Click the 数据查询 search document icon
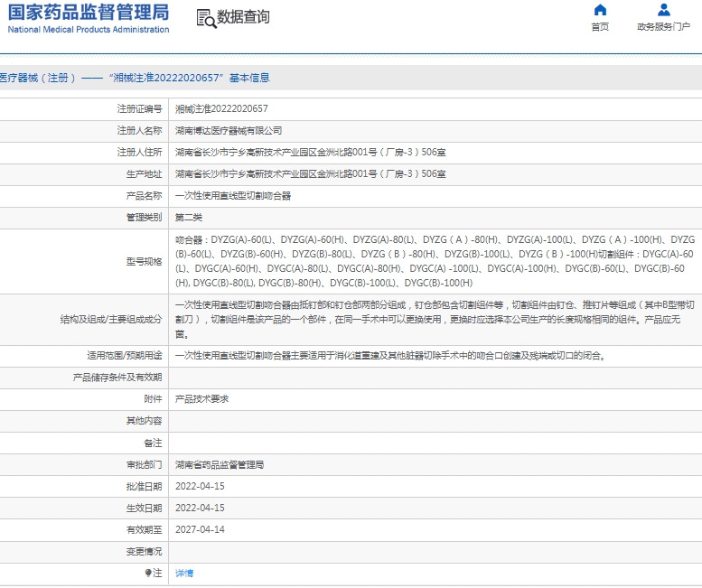Image resolution: width=702 pixels, height=588 pixels. 206,19
